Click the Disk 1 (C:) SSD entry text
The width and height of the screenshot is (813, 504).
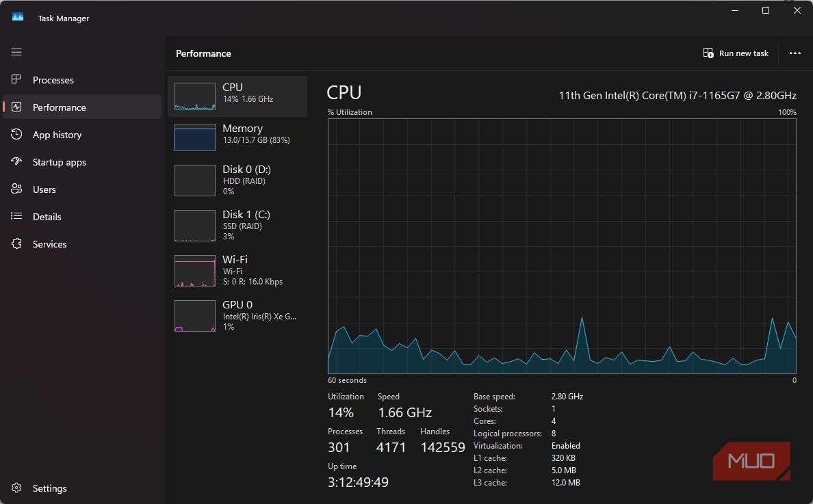pos(246,225)
